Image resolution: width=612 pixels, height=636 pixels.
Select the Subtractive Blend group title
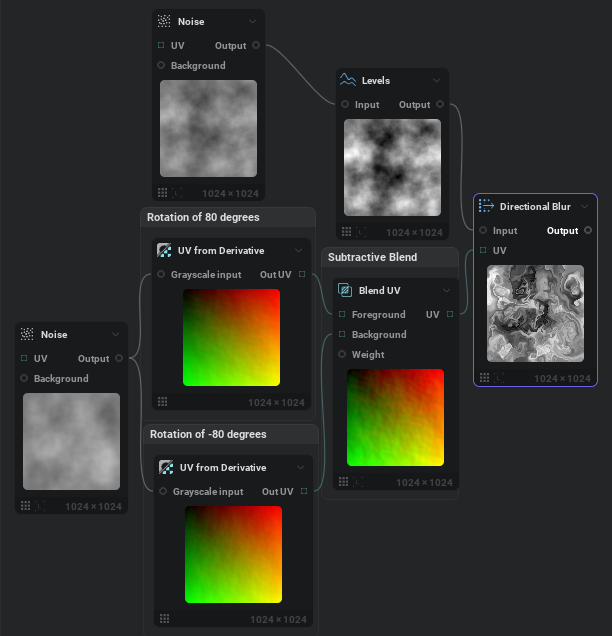point(373,257)
